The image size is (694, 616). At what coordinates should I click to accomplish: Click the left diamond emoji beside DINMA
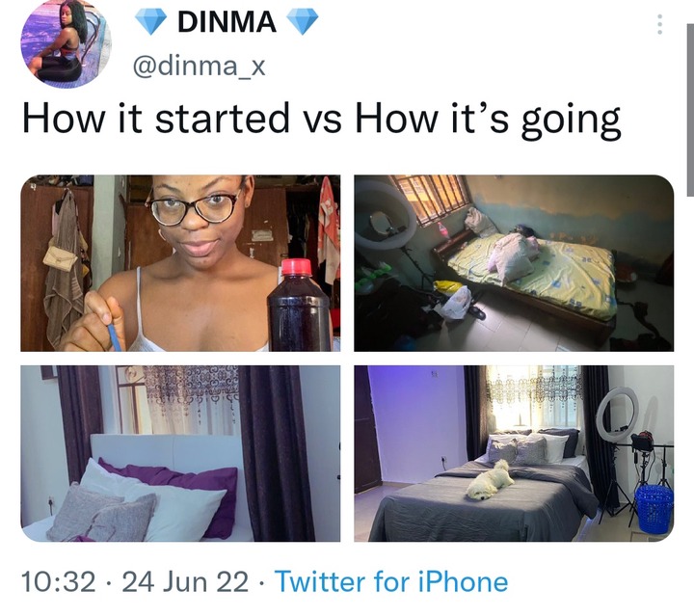point(150,21)
